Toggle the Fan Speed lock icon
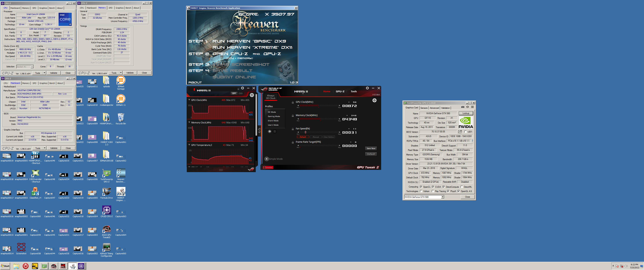 pyautogui.click(x=293, y=129)
